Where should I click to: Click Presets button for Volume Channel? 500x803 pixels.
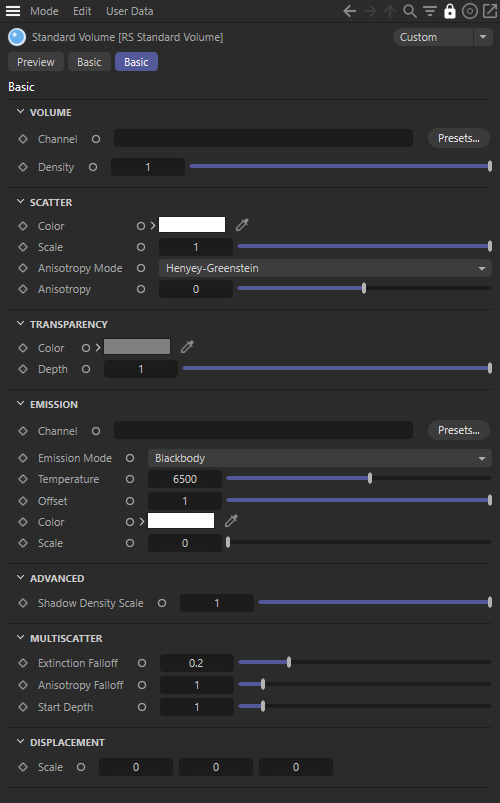tap(459, 138)
